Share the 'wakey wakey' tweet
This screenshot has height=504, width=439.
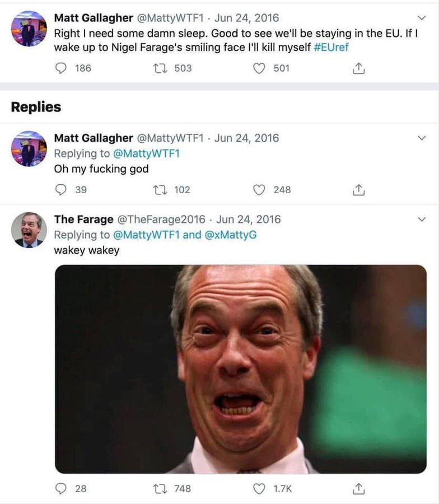[359, 488]
